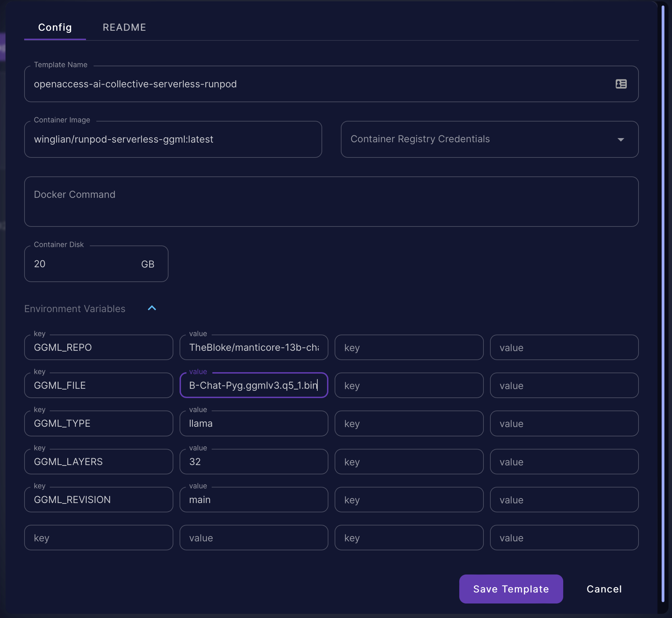Click the GGML_TYPE key field
Image resolution: width=672 pixels, height=618 pixels.
[98, 423]
